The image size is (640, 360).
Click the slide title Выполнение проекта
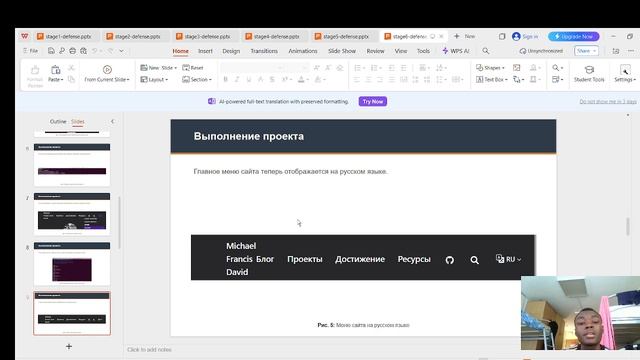[249, 136]
